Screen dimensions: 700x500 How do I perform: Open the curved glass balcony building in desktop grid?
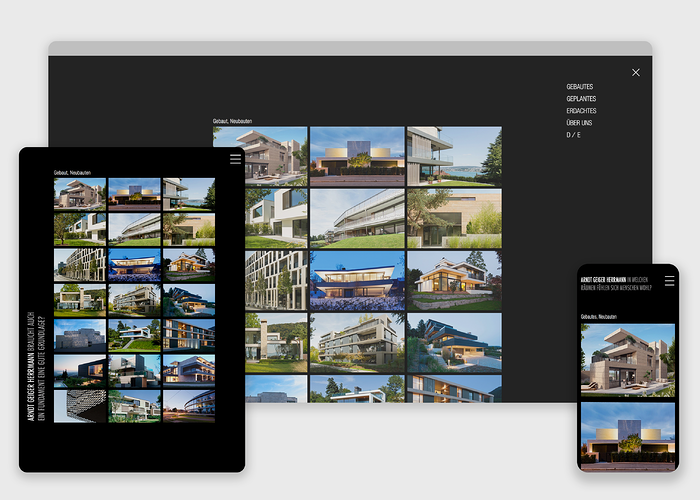357,218
